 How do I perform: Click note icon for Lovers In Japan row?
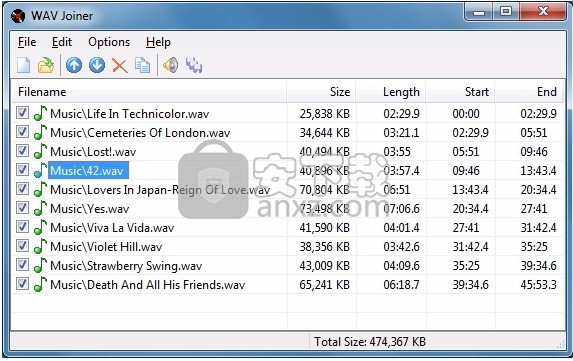40,189
